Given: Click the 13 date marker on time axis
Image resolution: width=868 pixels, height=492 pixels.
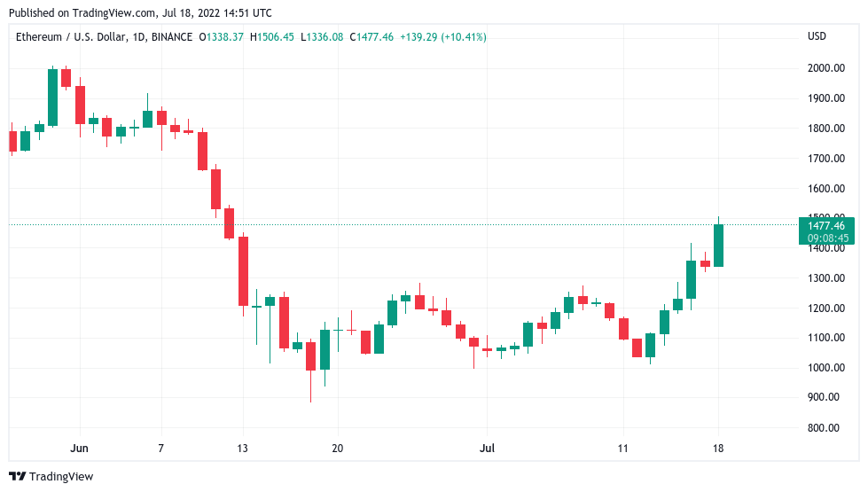Looking at the screenshot, I should (x=242, y=449).
